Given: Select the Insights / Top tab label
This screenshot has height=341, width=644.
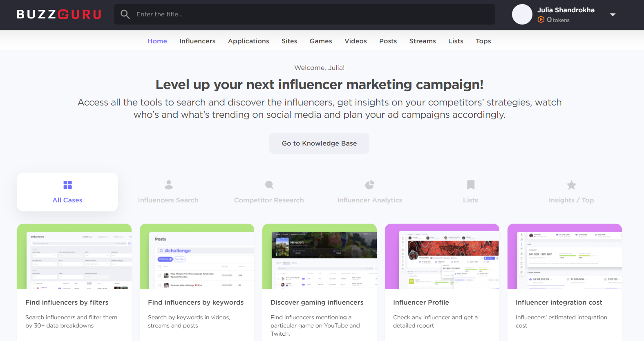Looking at the screenshot, I should 571,200.
